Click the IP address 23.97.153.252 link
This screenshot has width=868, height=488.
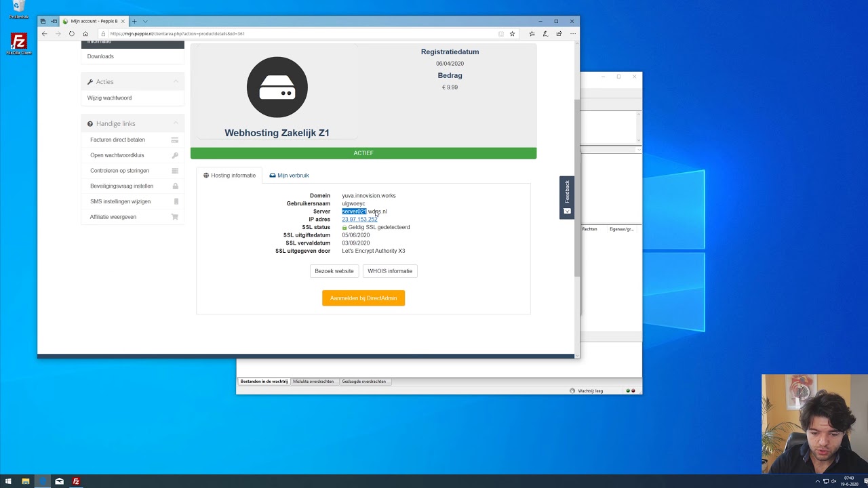(x=359, y=220)
